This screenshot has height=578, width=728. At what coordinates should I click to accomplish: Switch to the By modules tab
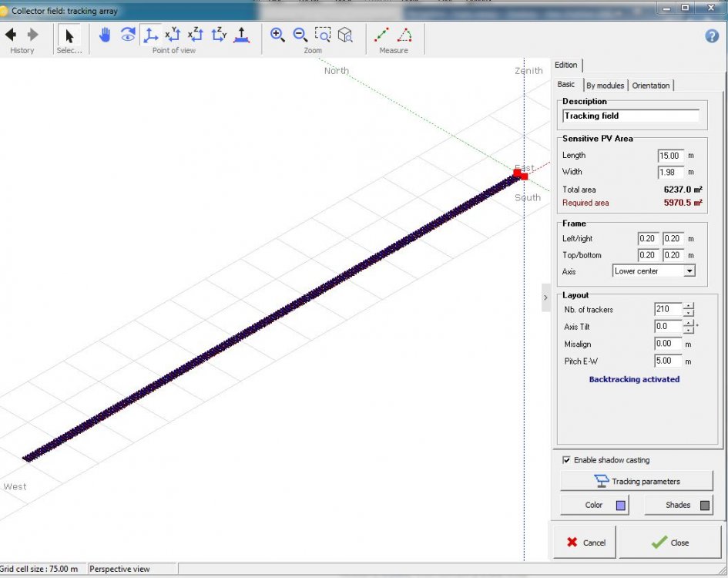[x=605, y=86]
